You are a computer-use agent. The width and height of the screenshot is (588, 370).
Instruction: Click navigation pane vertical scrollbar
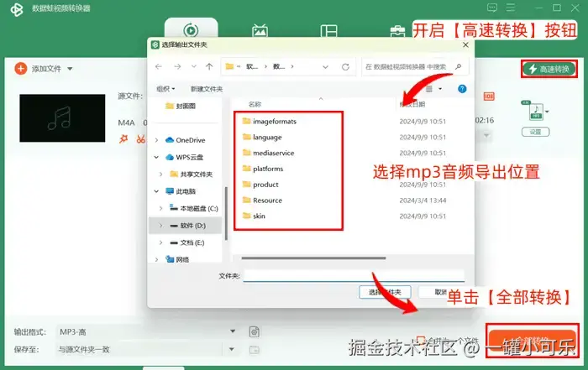226,213
